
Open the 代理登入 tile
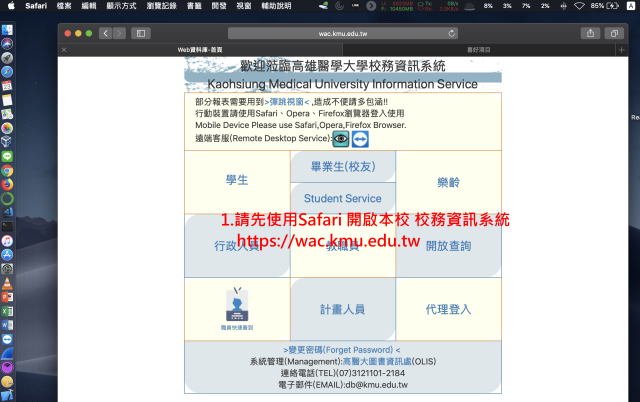(x=449, y=309)
